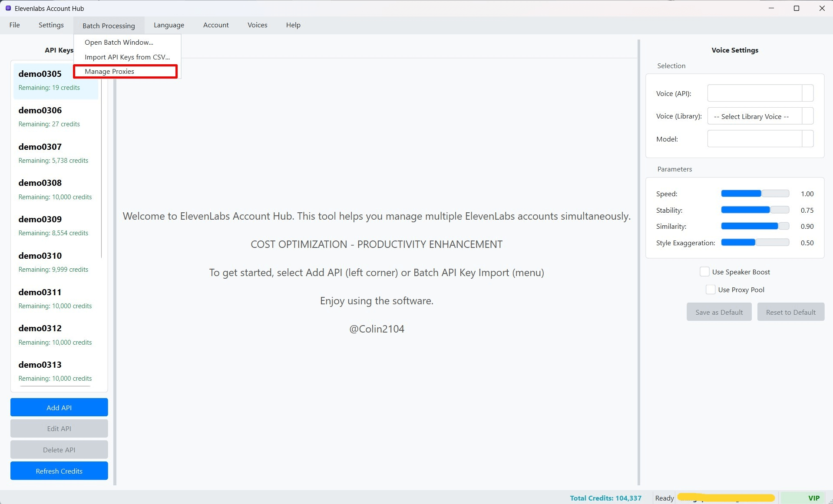
Task: Select the demo0309 API key
Action: pos(56,226)
